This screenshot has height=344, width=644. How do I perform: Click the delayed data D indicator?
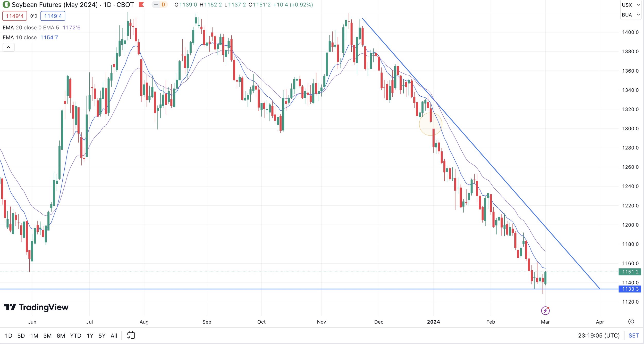click(163, 5)
